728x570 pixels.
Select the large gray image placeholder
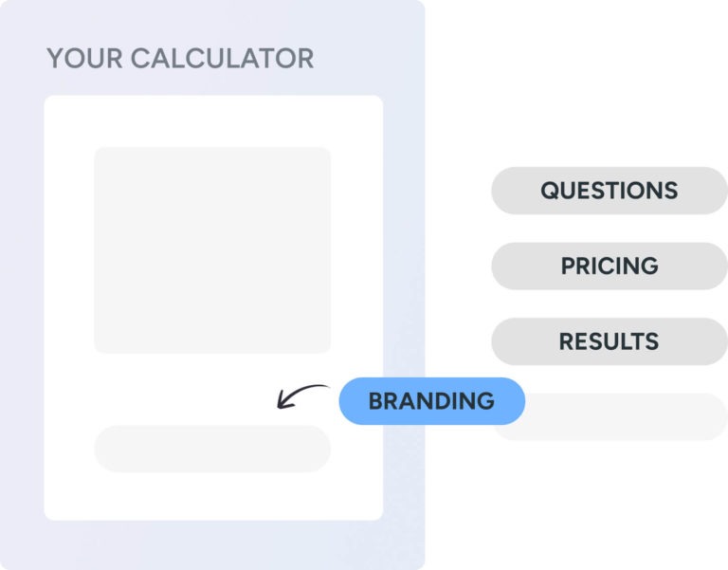pos(212,250)
